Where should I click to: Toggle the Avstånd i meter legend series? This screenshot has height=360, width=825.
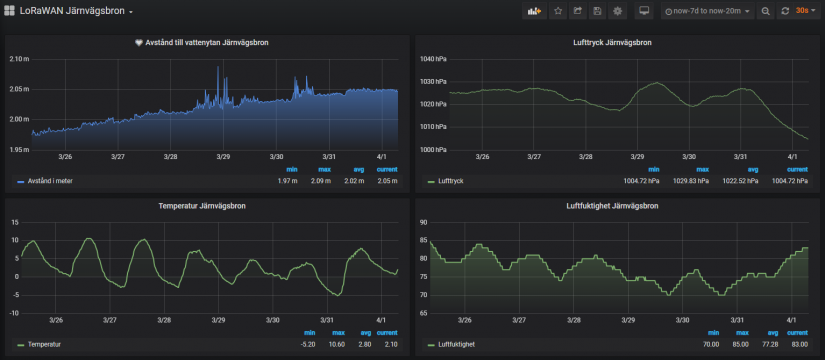[x=50, y=182]
